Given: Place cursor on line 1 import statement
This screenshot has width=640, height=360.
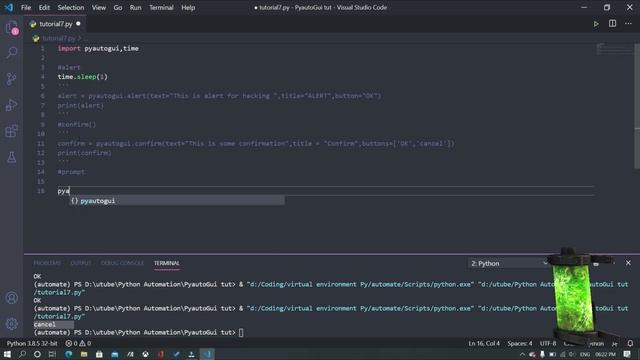Looking at the screenshot, I should coord(98,48).
